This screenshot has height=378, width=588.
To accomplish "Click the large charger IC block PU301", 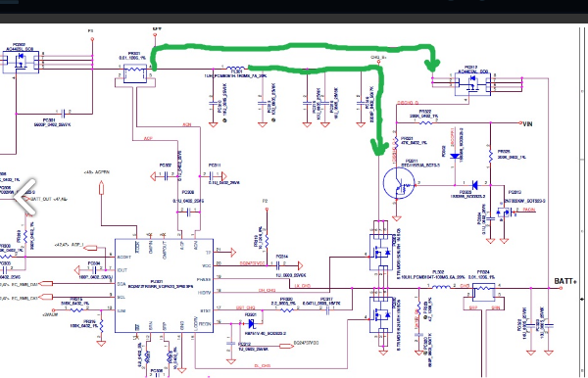I will [164, 286].
